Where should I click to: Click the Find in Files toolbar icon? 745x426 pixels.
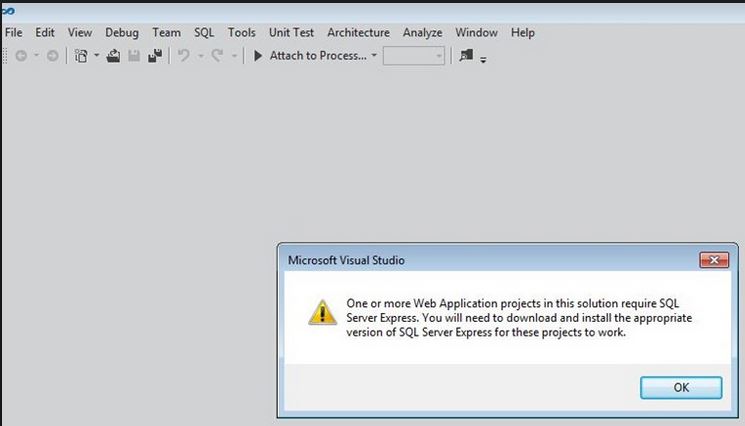pos(466,55)
